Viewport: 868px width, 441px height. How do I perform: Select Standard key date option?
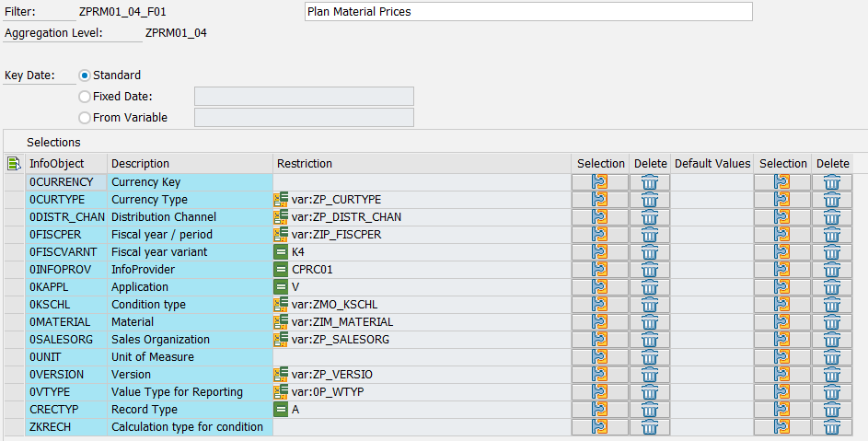(x=84, y=75)
